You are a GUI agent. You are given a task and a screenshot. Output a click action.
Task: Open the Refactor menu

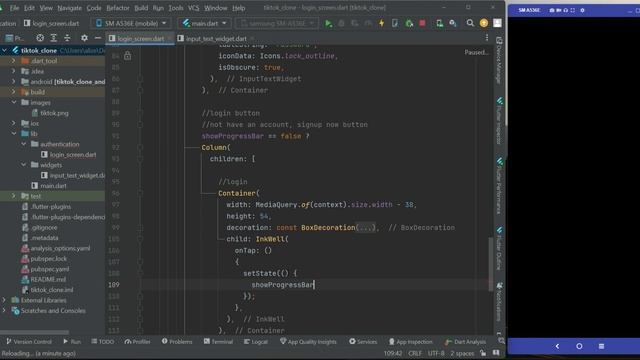[x=118, y=8]
